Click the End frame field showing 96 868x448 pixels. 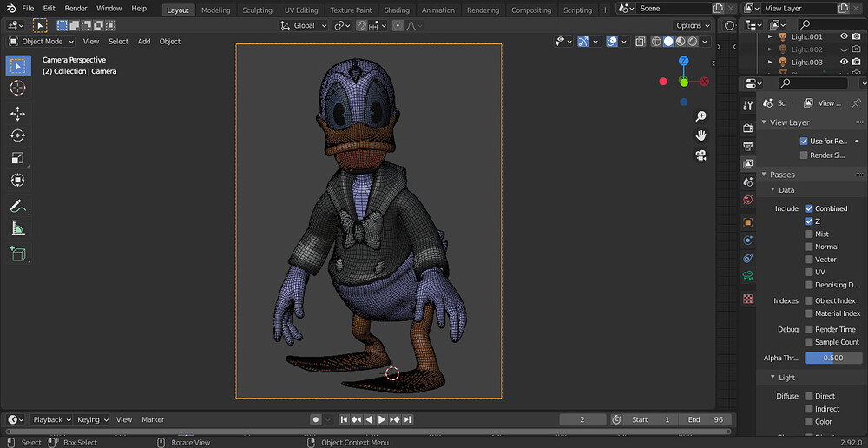[x=706, y=419]
